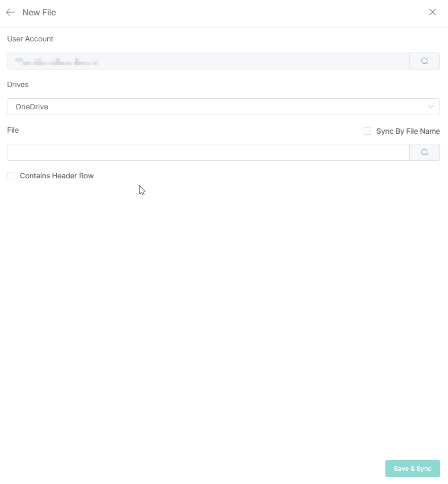This screenshot has height=484, width=448.
Task: Click the Sync By File Name label
Action: [x=408, y=131]
